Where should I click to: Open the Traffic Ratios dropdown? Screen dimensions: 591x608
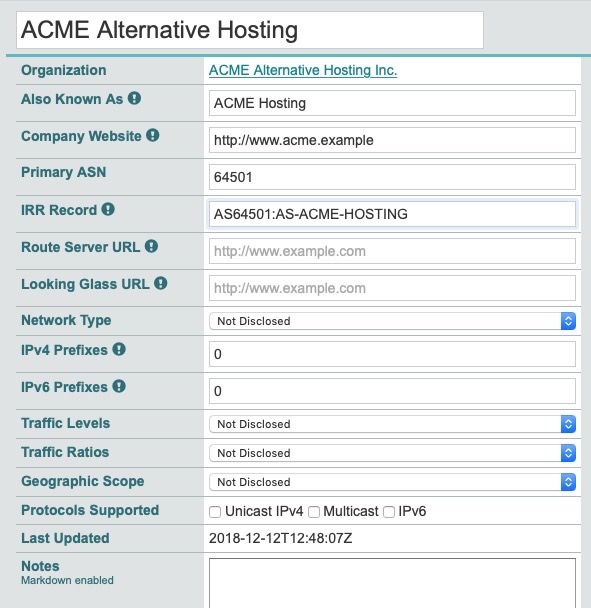pyautogui.click(x=392, y=453)
